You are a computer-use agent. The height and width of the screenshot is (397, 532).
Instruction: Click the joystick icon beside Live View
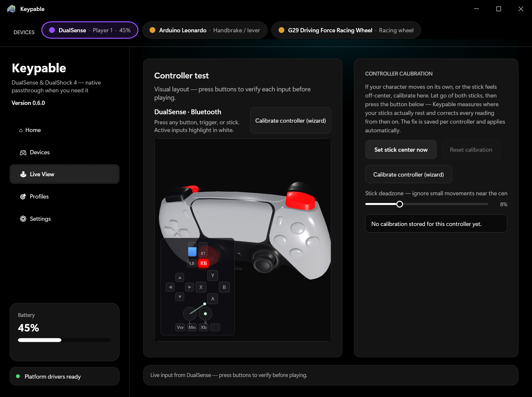click(x=23, y=174)
